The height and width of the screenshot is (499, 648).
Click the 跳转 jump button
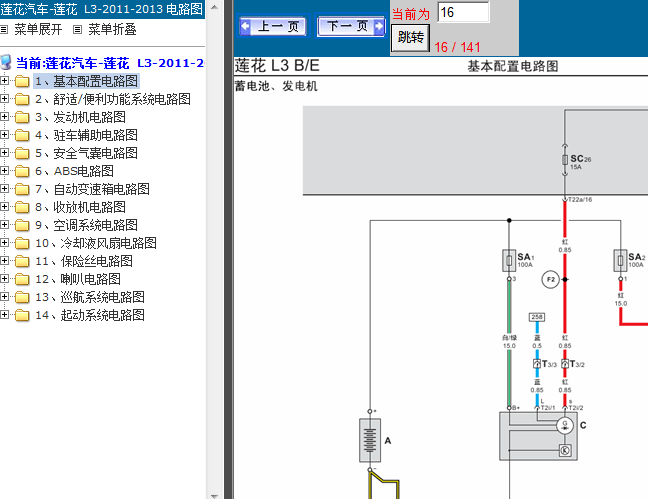pyautogui.click(x=410, y=38)
